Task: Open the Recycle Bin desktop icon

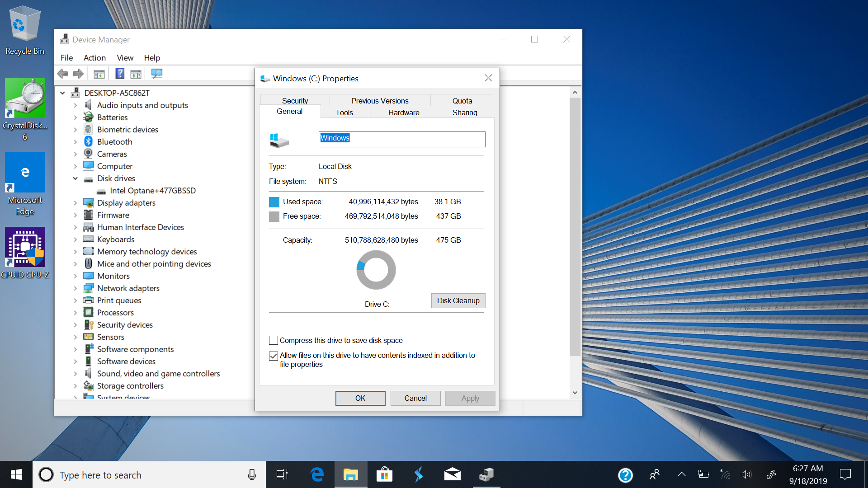Action: click(x=25, y=30)
